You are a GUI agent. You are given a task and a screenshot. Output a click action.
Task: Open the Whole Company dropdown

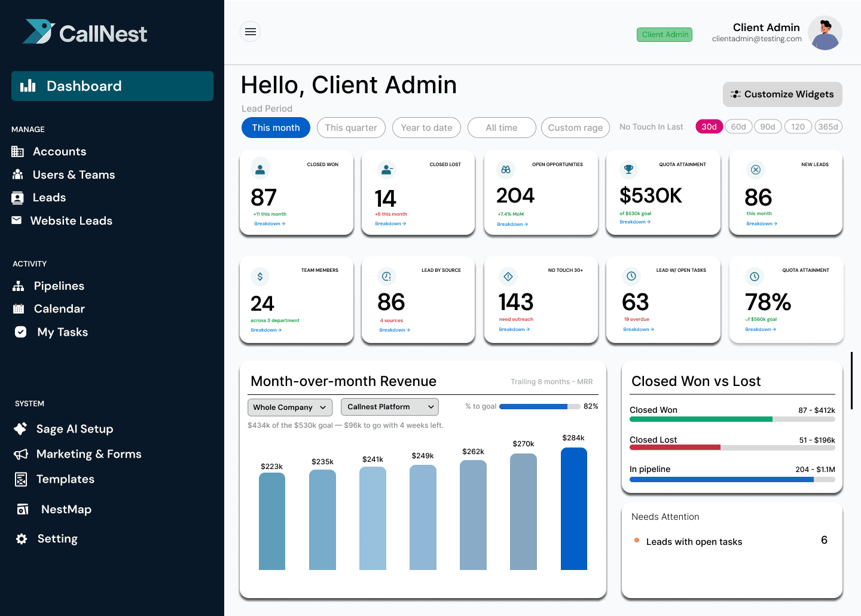click(290, 407)
